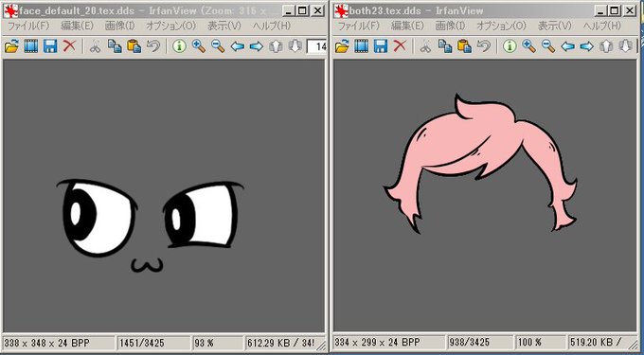Click page number field in face_default_20 toolbar
Screen dimensions: 644x355
tap(316, 46)
